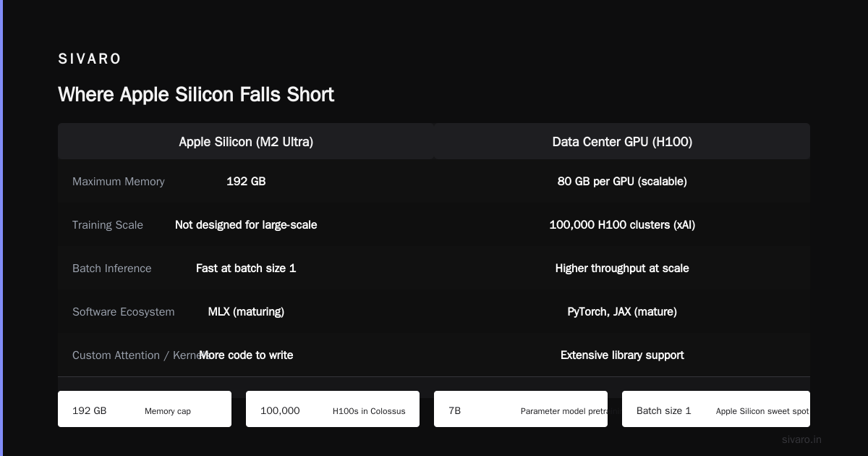Click the 'Memory cap' card label

click(168, 411)
